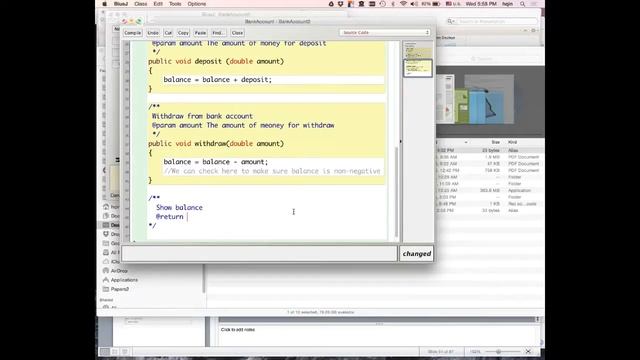Click the non-negative balance comment line
The image size is (640, 360).
pos(272,171)
